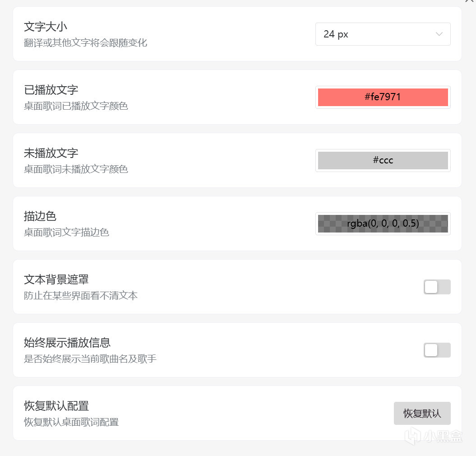Click the 文字大小 setting title
The width and height of the screenshot is (476, 456).
click(46, 27)
